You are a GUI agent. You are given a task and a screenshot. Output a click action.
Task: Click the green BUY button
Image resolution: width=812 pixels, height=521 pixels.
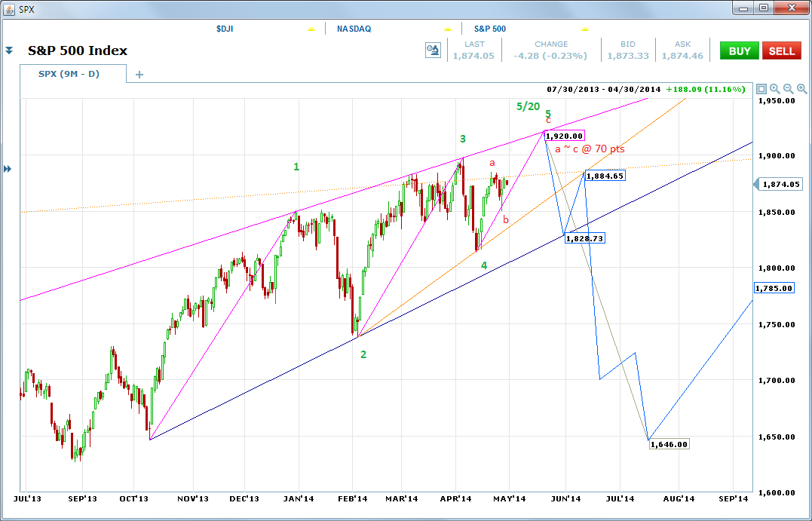coord(740,51)
